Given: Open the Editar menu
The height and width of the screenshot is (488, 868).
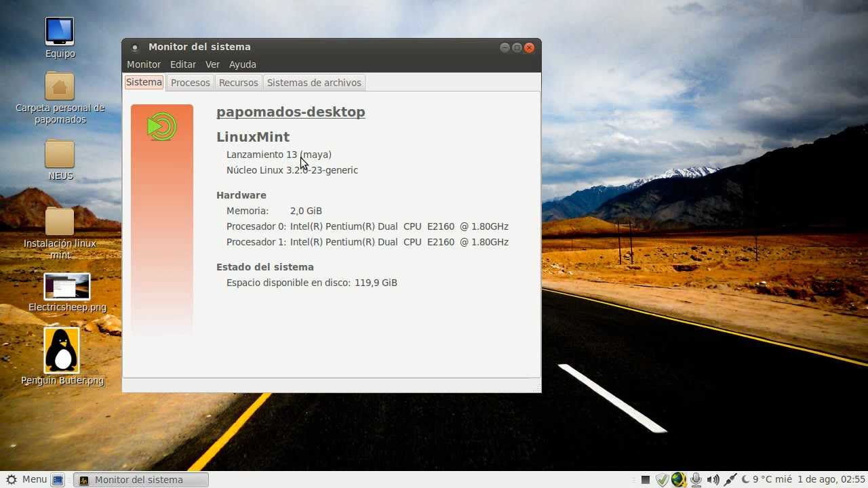Looking at the screenshot, I should 183,64.
